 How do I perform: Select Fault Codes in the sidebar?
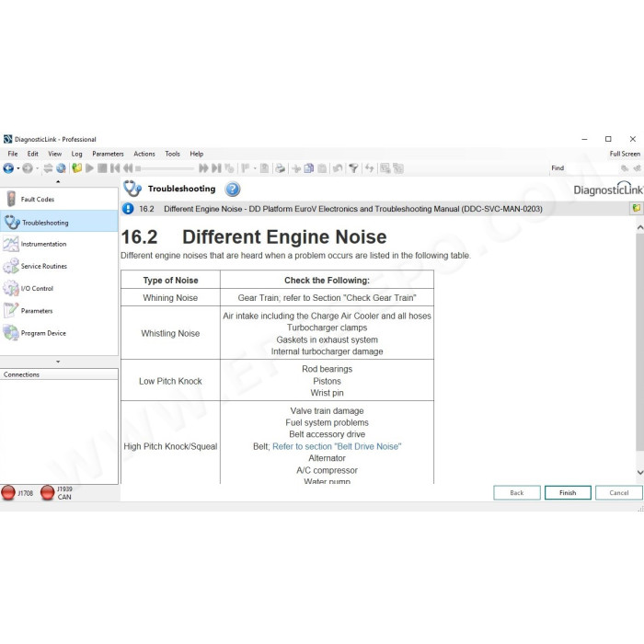[x=59, y=200]
